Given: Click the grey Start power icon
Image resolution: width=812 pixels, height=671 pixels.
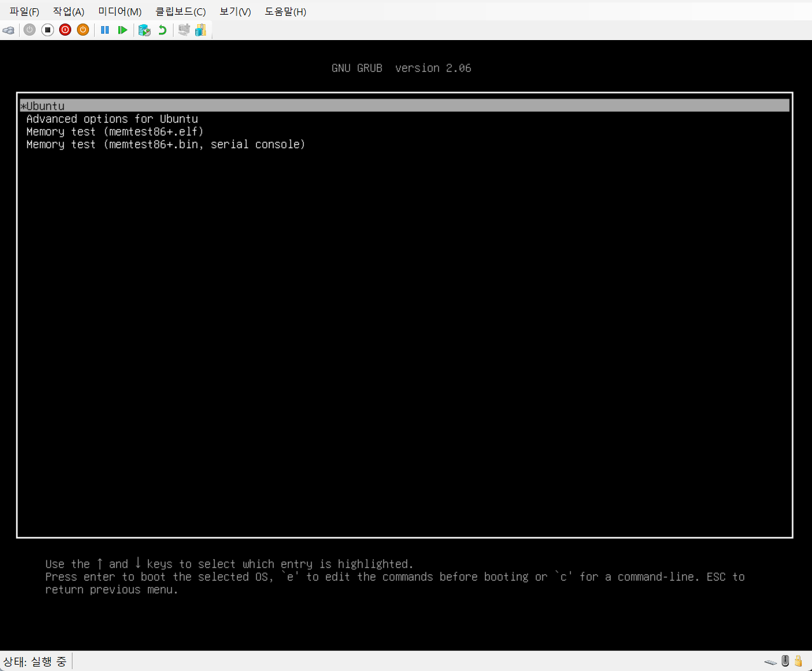Looking at the screenshot, I should pyautogui.click(x=29, y=30).
